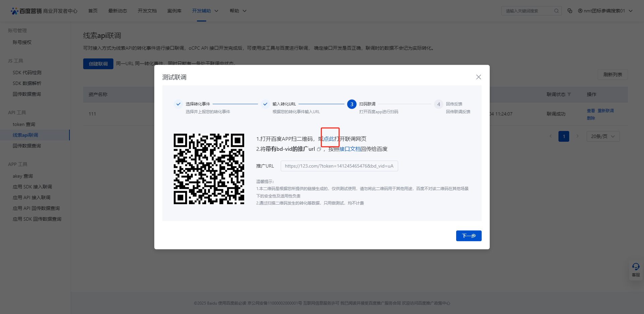
Task: Click the copy icon beside bd-vid url
Action: (319, 149)
